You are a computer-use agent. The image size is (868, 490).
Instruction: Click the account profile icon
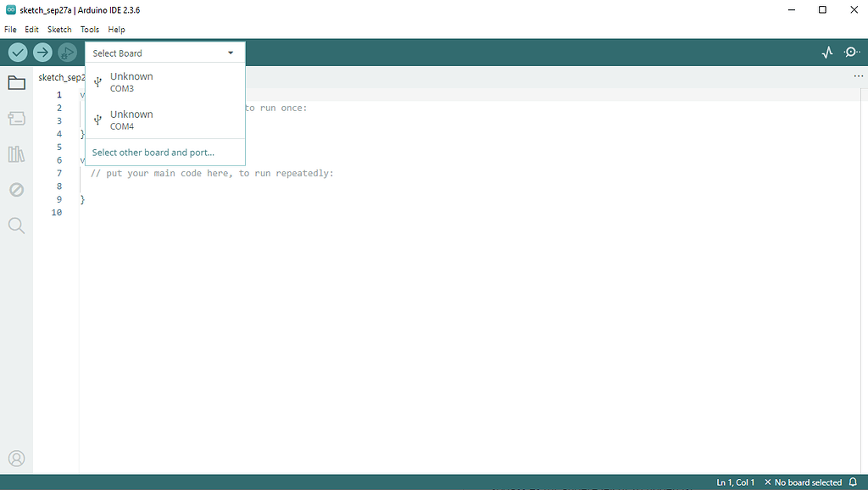(17, 459)
